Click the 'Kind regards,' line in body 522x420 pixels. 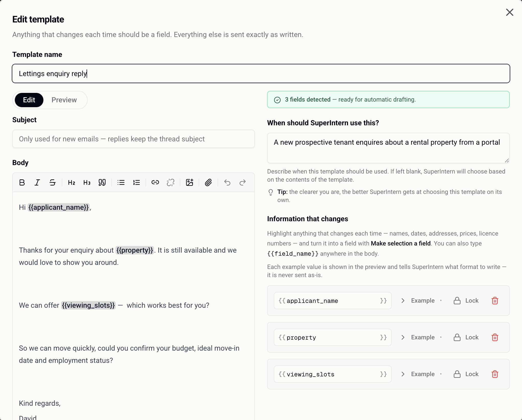[x=40, y=403]
